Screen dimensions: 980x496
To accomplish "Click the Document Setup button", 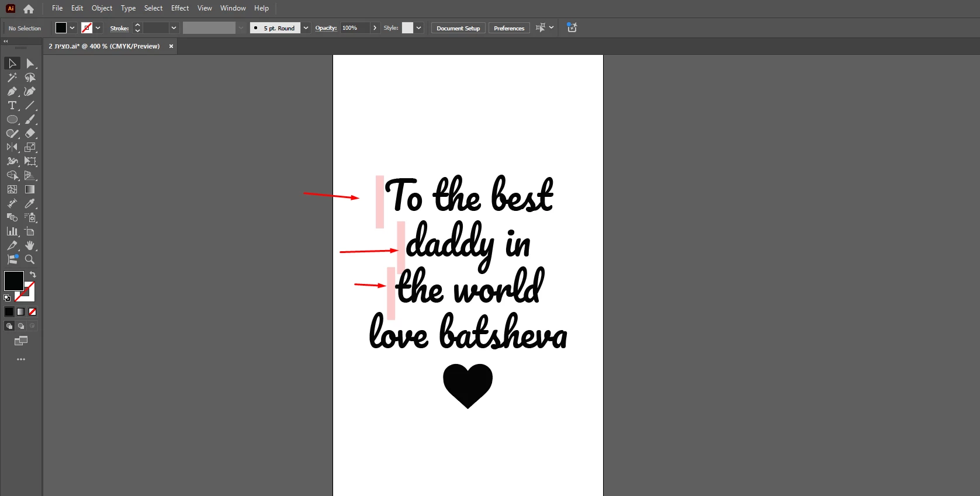I will pos(458,28).
